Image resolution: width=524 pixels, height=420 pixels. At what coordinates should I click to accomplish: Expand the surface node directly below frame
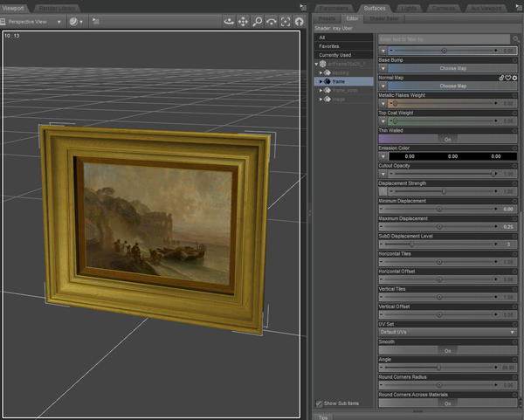point(321,90)
